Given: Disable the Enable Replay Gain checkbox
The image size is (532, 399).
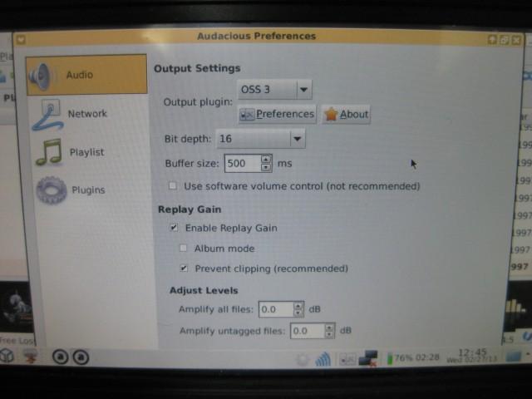Looking at the screenshot, I should click(174, 228).
